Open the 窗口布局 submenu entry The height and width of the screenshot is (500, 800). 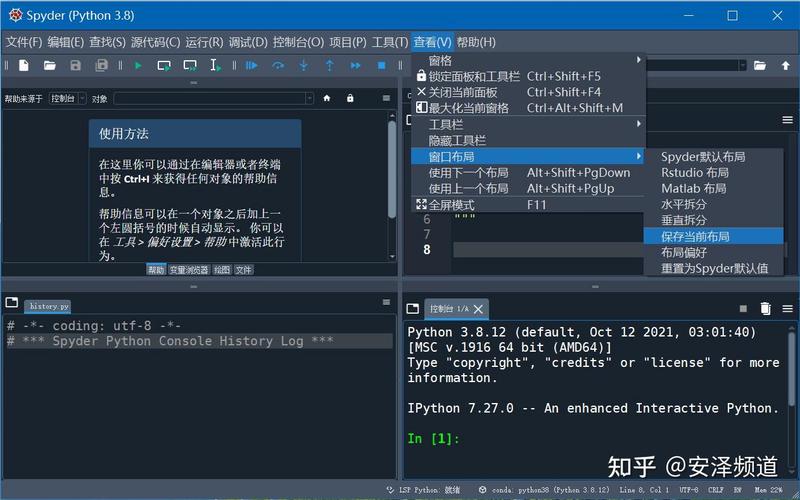coord(529,156)
